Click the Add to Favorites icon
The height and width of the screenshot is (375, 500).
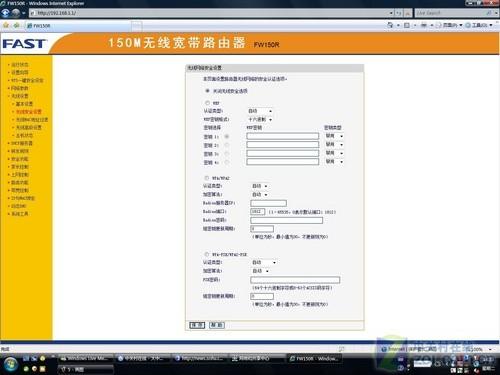pos(17,25)
